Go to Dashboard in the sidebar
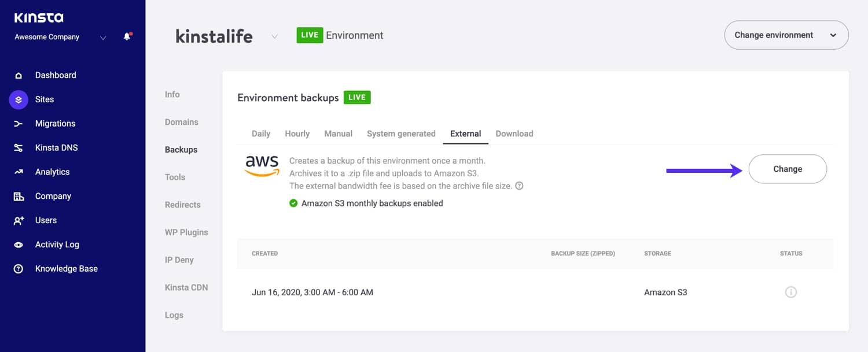 pos(56,75)
